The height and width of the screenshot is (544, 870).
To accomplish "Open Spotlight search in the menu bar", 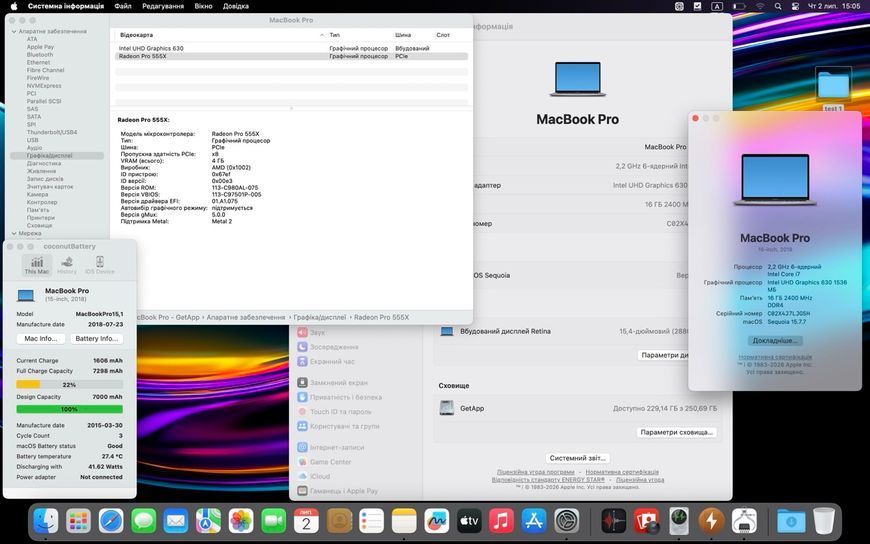I will tap(778, 6).
